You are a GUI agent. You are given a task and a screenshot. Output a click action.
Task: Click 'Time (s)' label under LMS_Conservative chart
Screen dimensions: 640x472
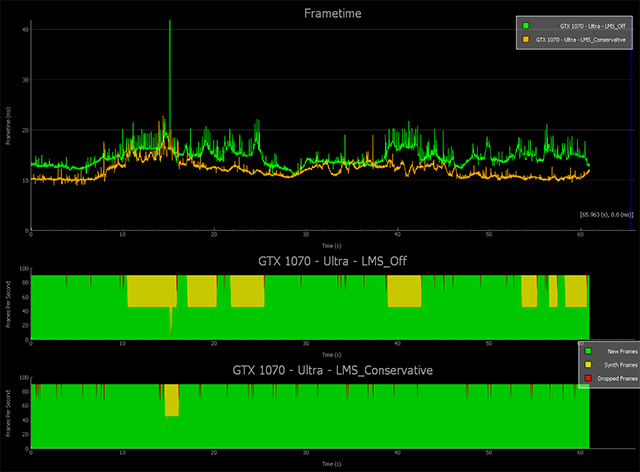pos(331,464)
